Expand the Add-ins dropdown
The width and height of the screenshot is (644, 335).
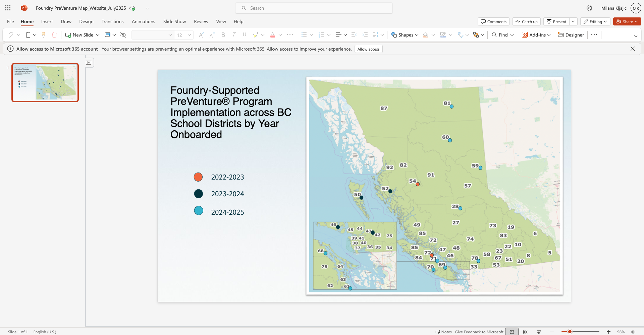point(549,35)
